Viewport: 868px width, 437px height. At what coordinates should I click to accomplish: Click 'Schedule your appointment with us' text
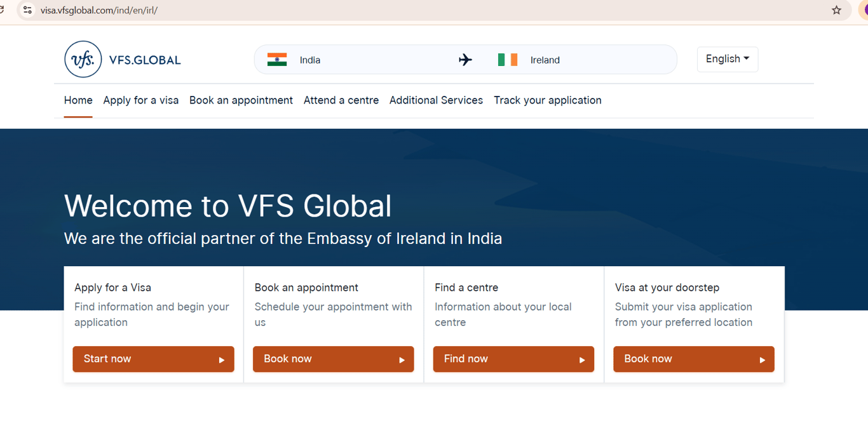point(334,314)
